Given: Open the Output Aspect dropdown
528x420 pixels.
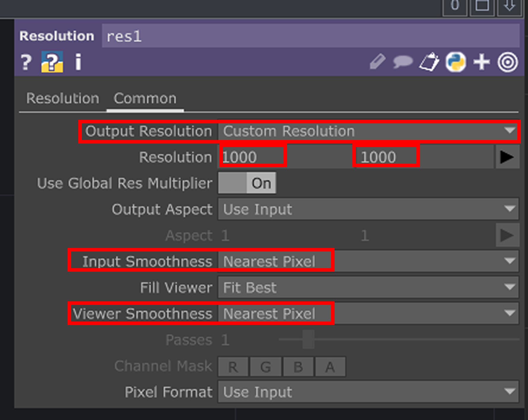Looking at the screenshot, I should pos(368,209).
